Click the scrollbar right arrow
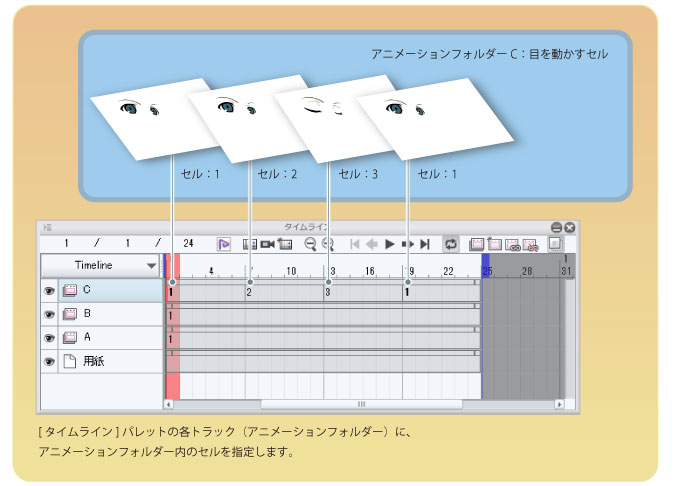 [559, 404]
